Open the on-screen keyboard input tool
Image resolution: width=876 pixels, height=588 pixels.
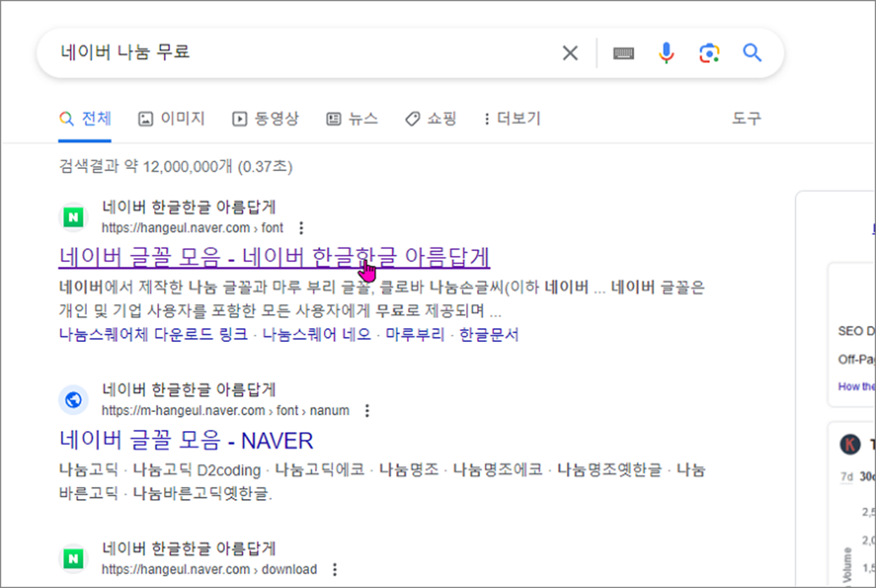tap(623, 53)
